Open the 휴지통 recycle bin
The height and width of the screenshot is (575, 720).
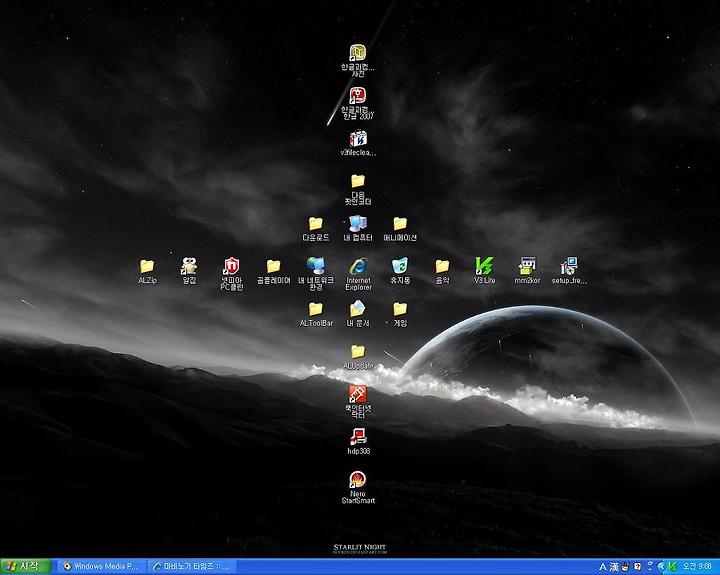pyautogui.click(x=400, y=271)
